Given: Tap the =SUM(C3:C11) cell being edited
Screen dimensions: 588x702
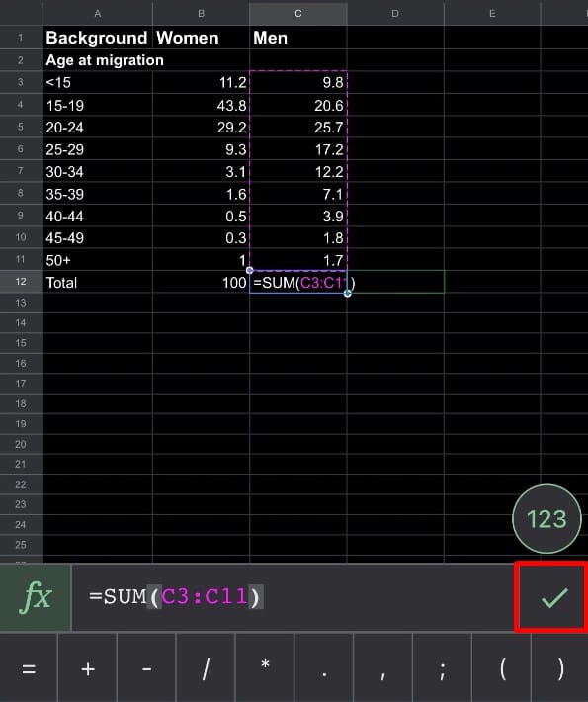Looking at the screenshot, I should point(298,282).
